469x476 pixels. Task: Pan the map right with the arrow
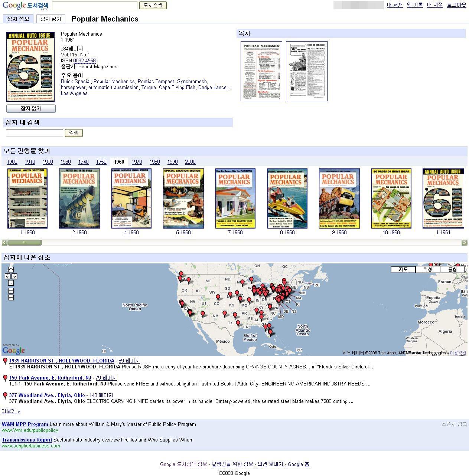(x=14, y=276)
